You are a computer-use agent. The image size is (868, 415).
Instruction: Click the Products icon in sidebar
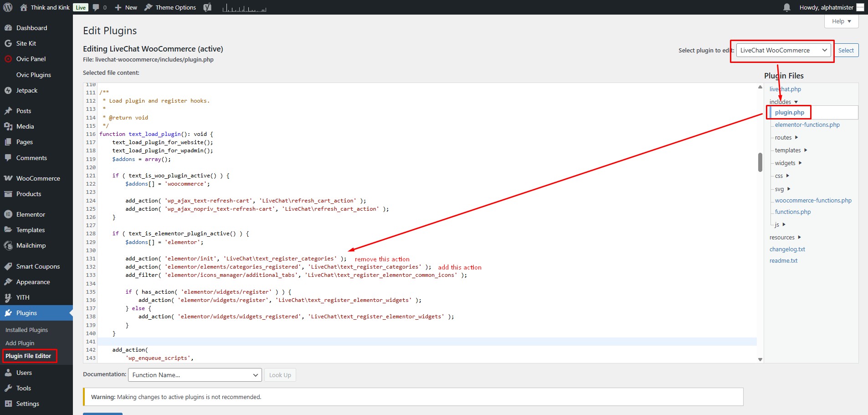8,194
